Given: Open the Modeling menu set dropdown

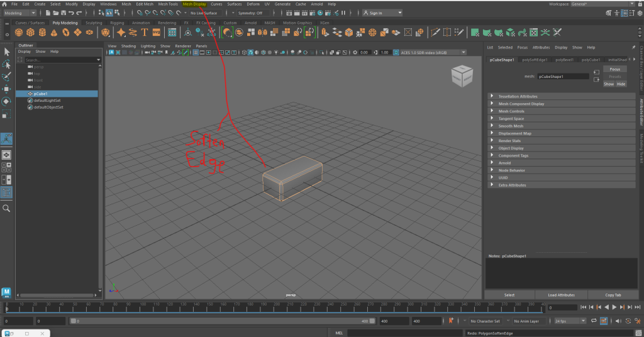Looking at the screenshot, I should 19,13.
